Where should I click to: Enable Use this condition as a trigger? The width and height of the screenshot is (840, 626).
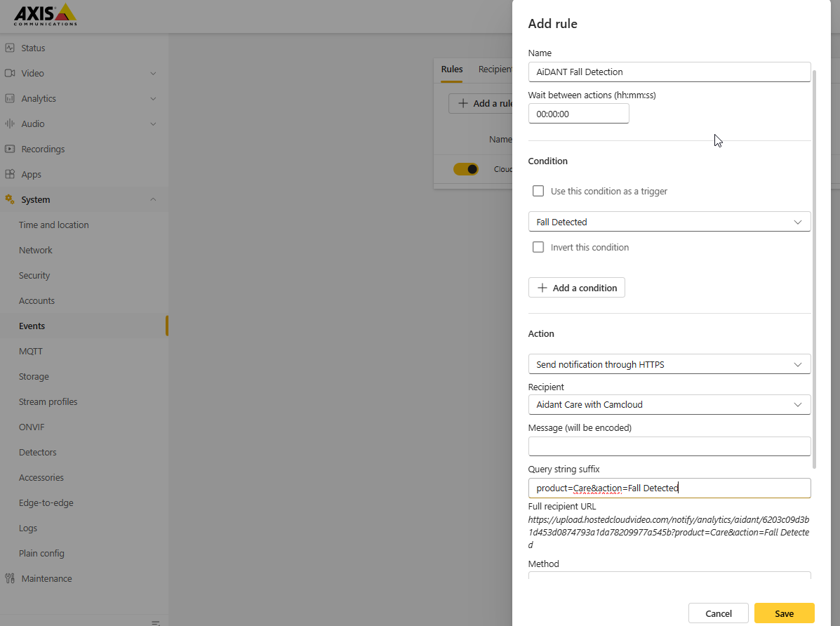(538, 191)
